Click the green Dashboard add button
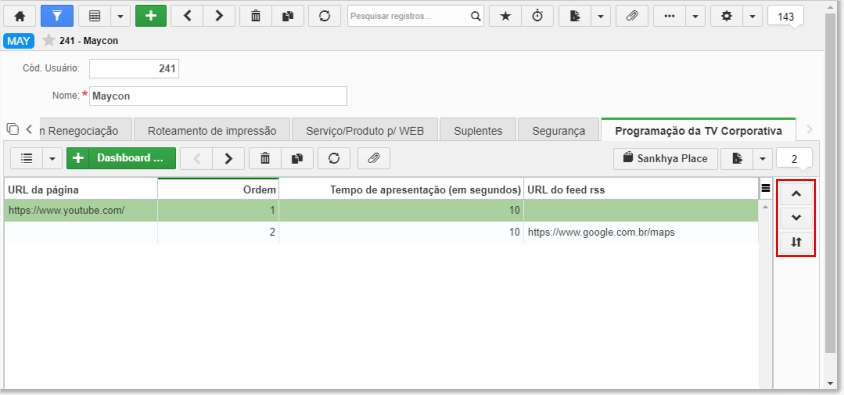Image resolution: width=844 pixels, height=395 pixels. (x=121, y=158)
